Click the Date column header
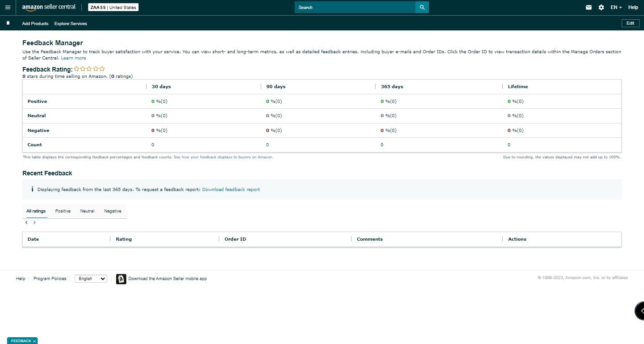 click(x=33, y=239)
